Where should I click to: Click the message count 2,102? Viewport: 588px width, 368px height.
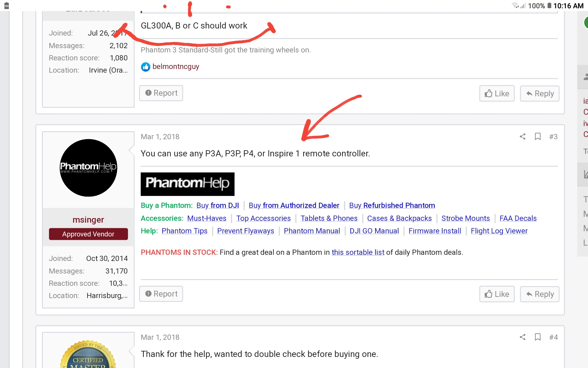point(119,46)
